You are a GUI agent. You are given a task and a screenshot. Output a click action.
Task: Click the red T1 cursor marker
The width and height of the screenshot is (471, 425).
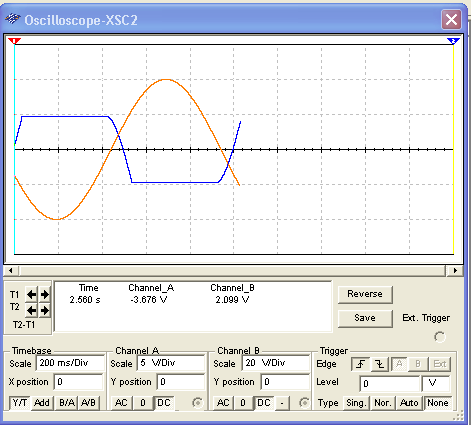click(x=14, y=41)
